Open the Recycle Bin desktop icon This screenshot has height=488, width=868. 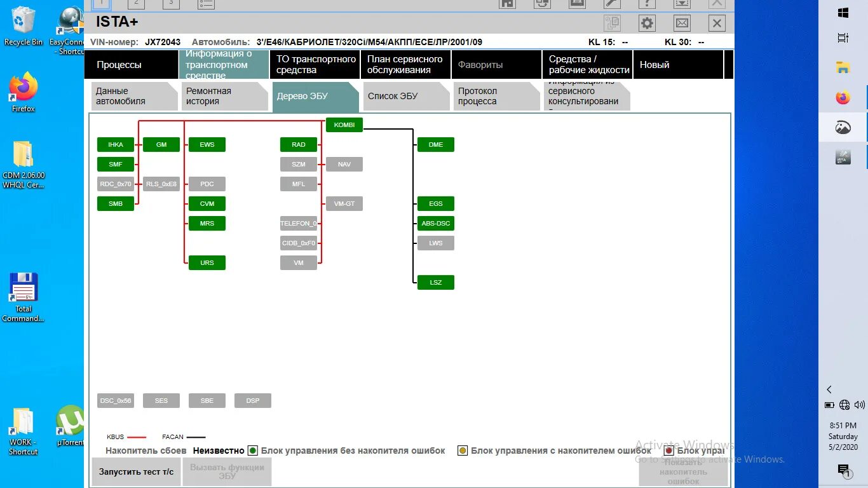[24, 26]
